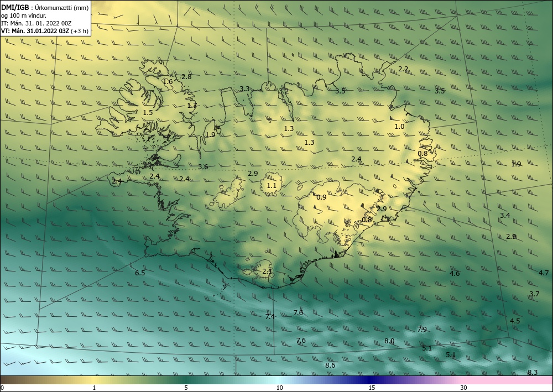Click the map value 3.3
553x392 pixels.
point(244,89)
